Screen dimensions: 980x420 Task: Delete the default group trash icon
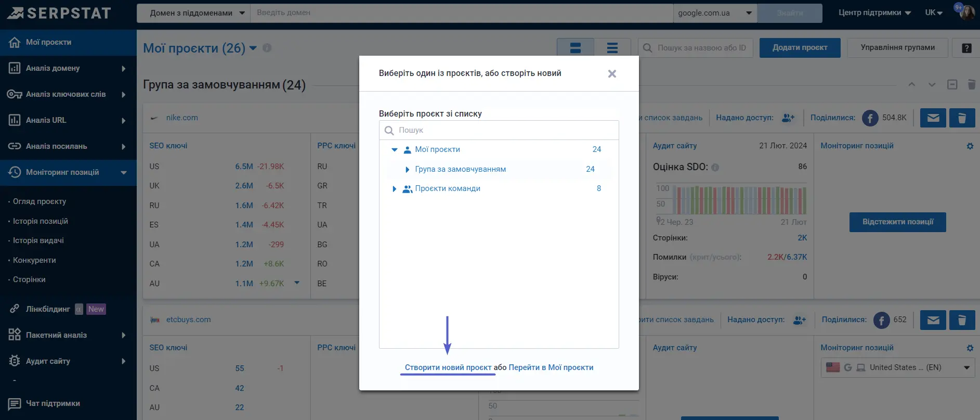pos(971,84)
